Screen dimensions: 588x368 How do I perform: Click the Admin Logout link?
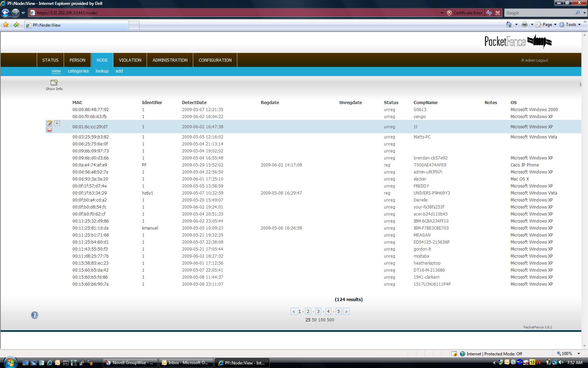pos(536,60)
